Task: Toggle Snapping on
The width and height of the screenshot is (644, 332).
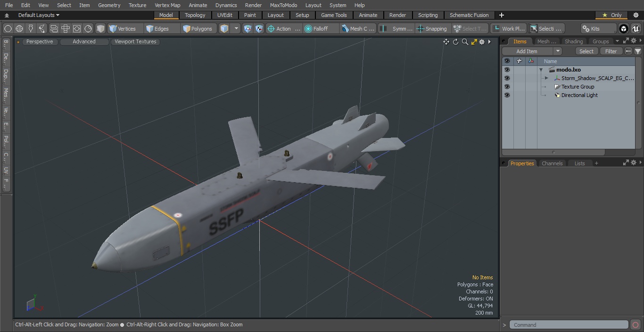Action: pos(432,29)
